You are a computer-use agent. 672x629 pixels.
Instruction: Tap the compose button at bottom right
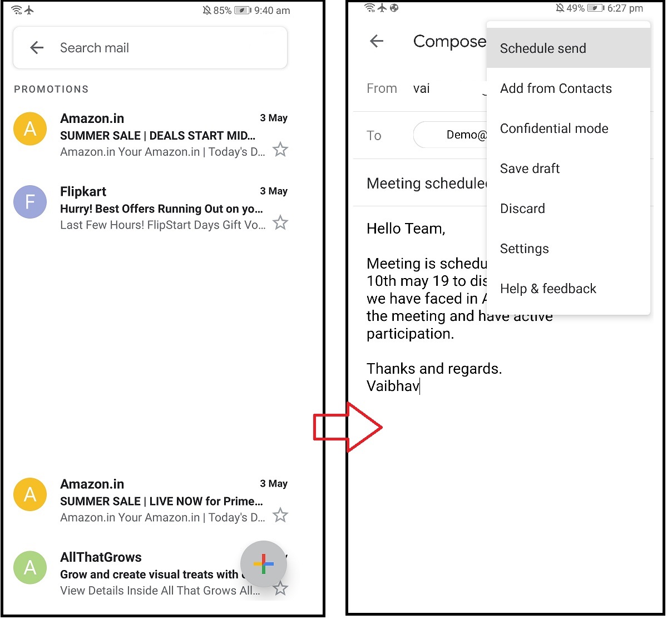tap(263, 564)
